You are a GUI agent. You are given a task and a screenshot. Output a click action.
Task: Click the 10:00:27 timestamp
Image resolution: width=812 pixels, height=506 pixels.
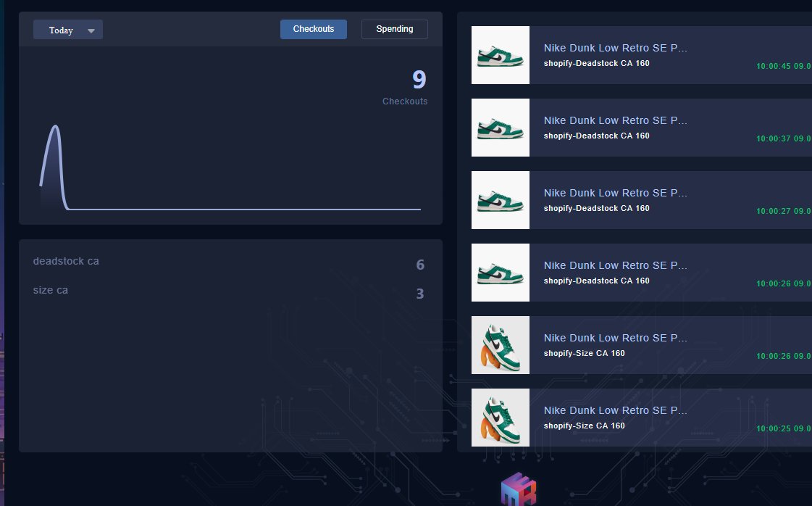tap(784, 212)
